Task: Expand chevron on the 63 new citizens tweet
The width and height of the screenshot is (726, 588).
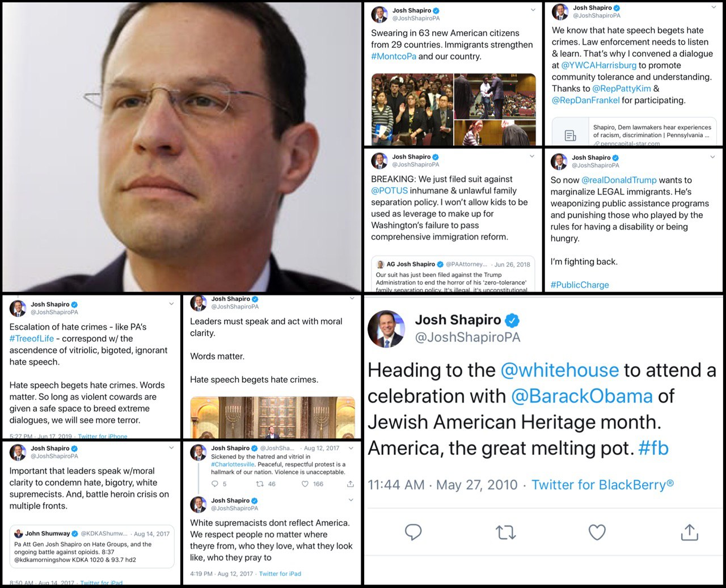Action: click(533, 10)
